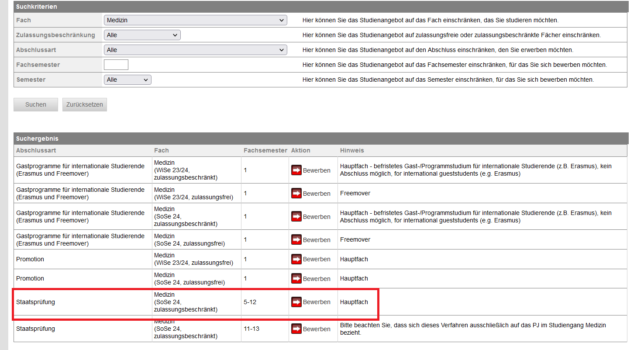Click the Erasmus note in the Gastprogramme WiSe 23/24 row
The height and width of the screenshot is (350, 644).
[x=476, y=170]
